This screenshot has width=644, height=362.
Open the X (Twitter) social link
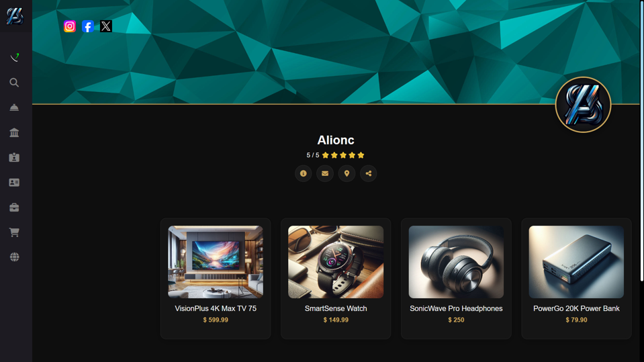(x=106, y=26)
